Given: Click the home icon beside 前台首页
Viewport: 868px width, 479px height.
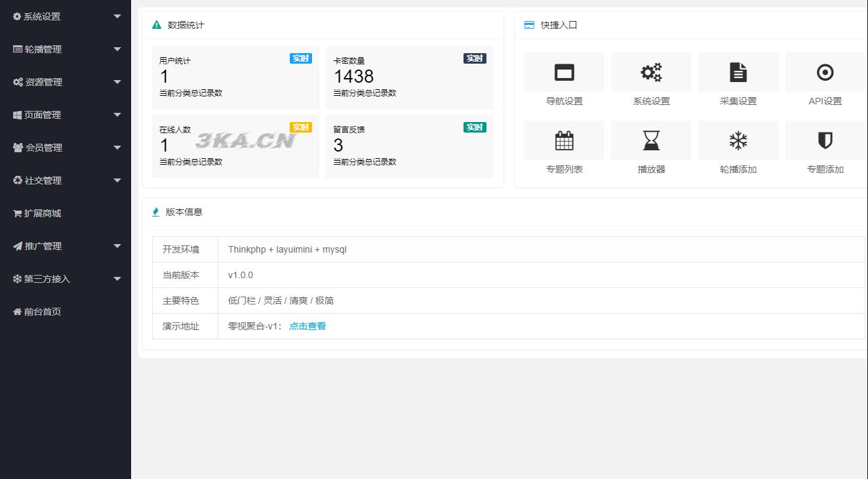Looking at the screenshot, I should [18, 312].
